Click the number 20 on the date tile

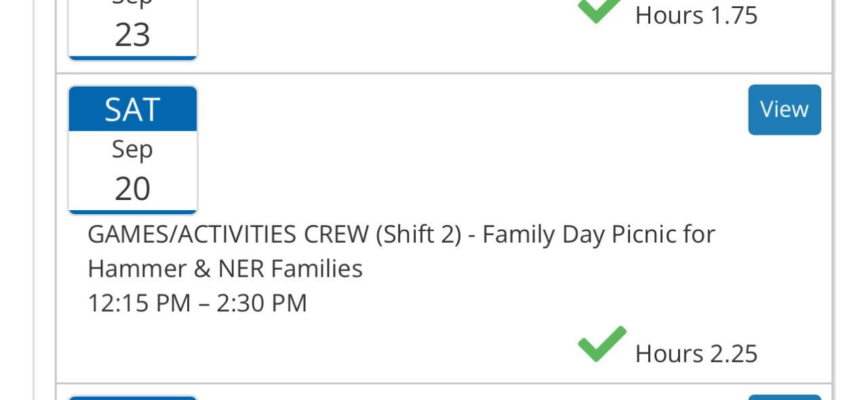132,188
